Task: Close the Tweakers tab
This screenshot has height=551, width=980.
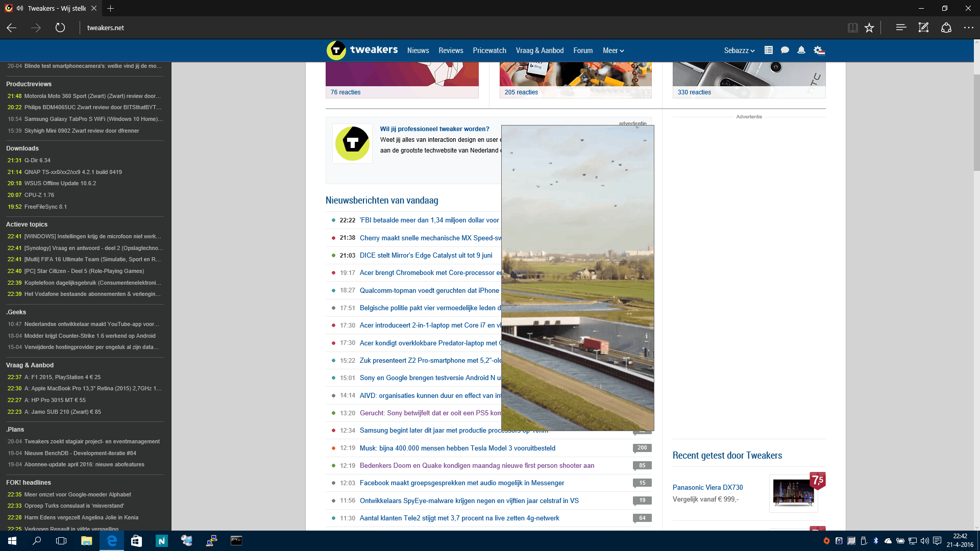Action: point(94,8)
